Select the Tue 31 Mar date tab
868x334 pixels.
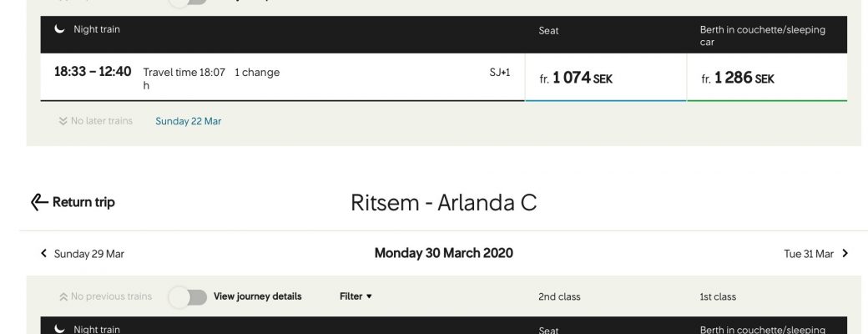808,254
